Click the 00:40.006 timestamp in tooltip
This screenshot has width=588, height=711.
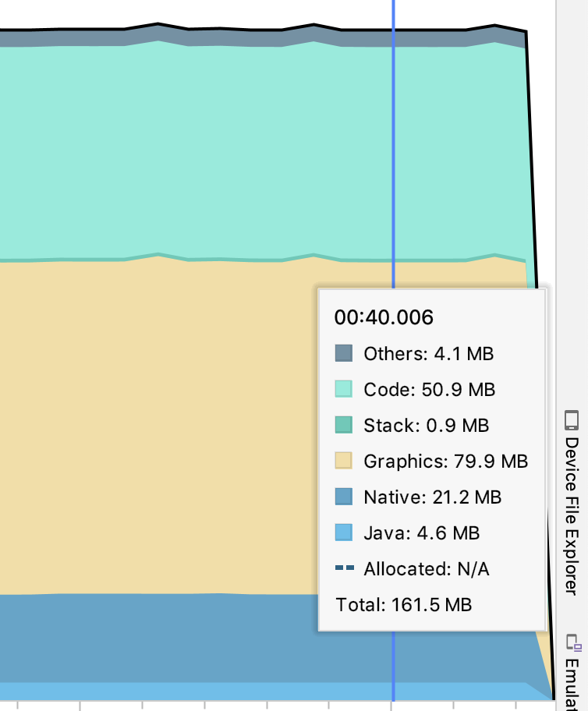tap(384, 317)
